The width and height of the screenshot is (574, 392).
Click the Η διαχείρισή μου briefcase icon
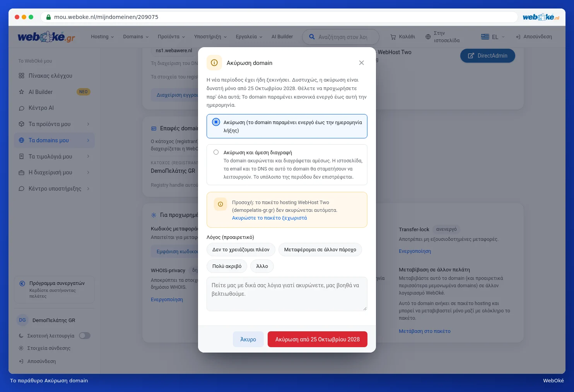coord(22,172)
